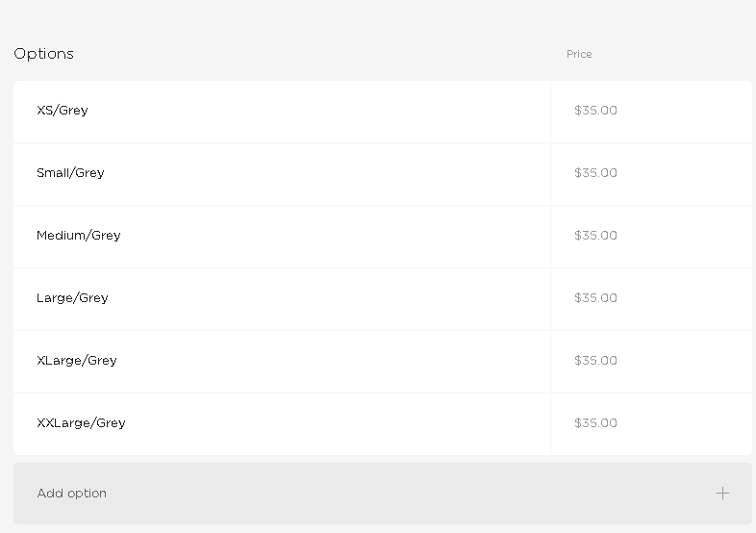Image resolution: width=756 pixels, height=533 pixels.
Task: Focus the price field in the last option row
Action: (651, 424)
